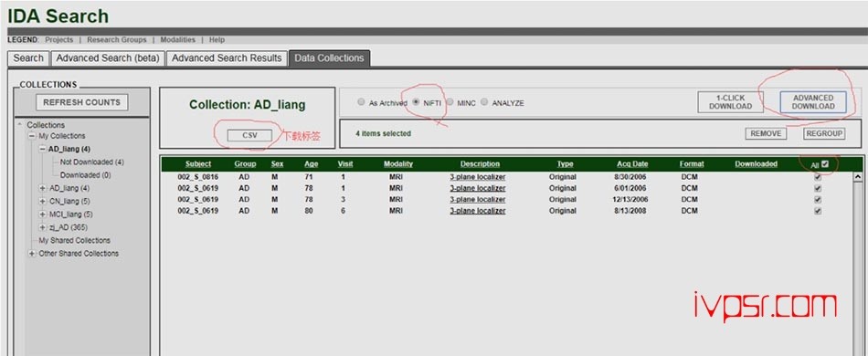Collapse the My Collections tree node

[32, 136]
